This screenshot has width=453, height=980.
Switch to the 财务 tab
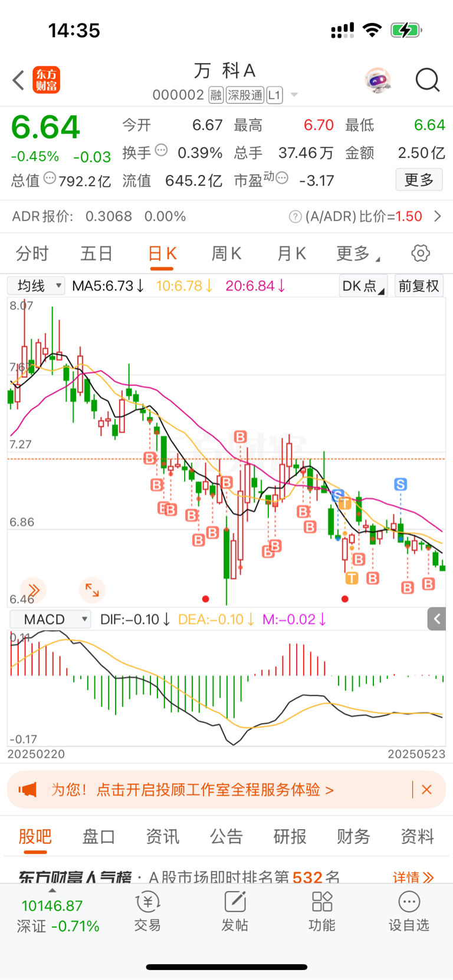point(353,836)
